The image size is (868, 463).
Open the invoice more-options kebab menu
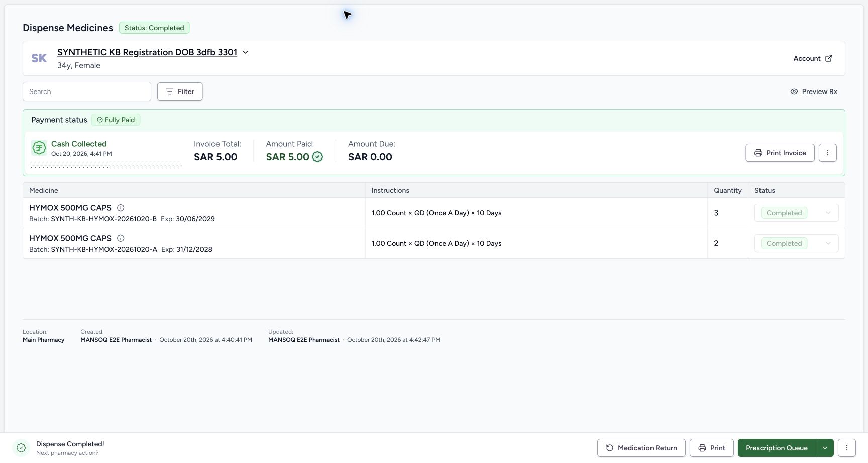[x=828, y=153]
